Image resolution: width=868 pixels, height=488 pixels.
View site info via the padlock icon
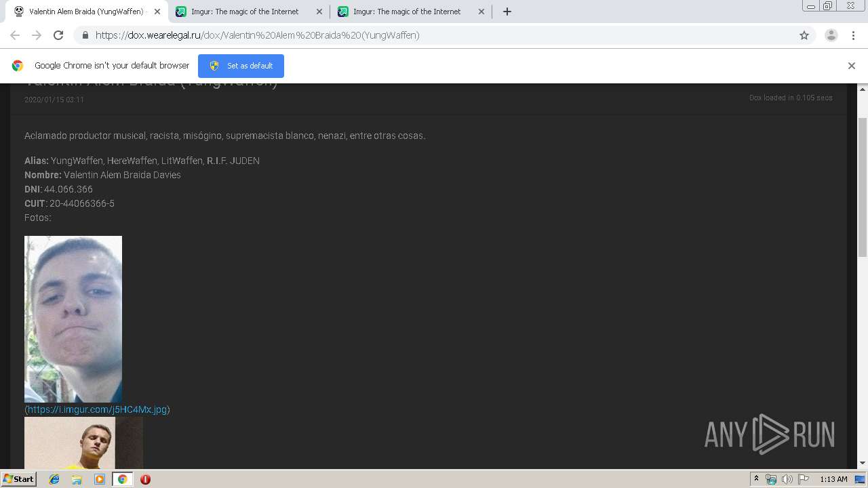[85, 35]
